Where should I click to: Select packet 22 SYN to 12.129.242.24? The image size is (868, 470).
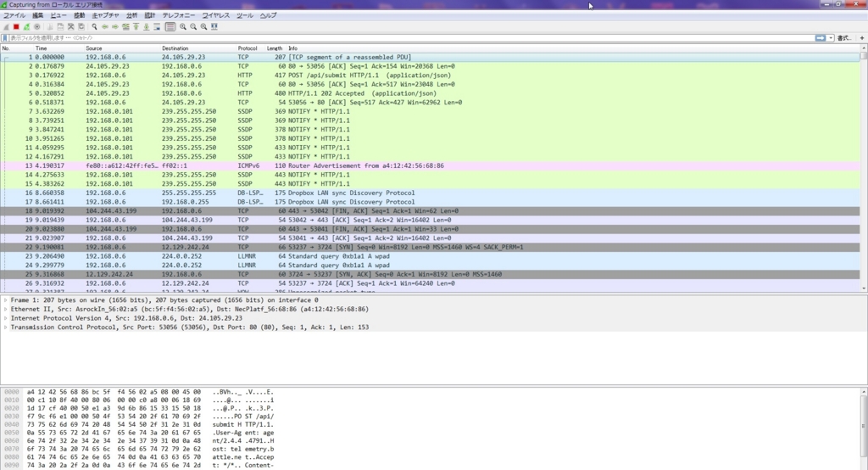click(x=430, y=247)
